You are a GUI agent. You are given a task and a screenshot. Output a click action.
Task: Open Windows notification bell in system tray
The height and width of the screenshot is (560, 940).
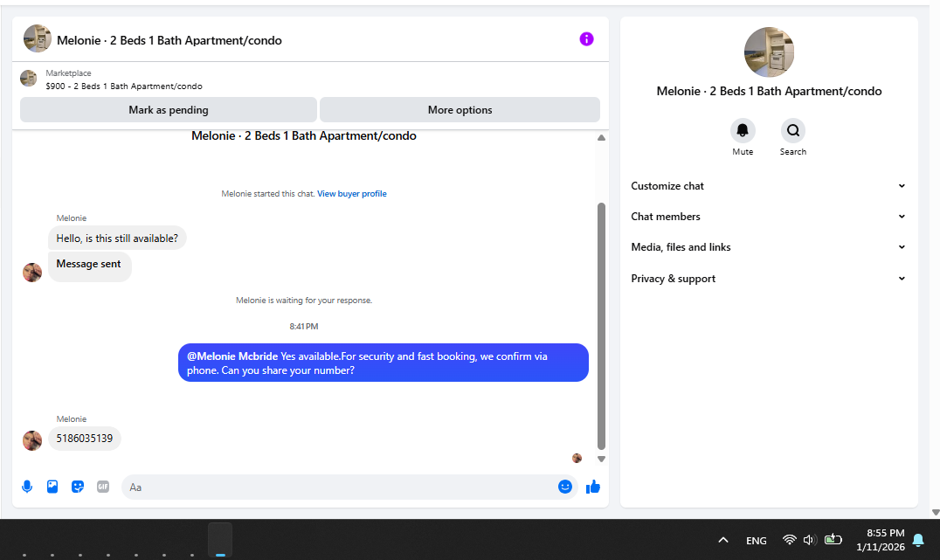[x=918, y=540]
